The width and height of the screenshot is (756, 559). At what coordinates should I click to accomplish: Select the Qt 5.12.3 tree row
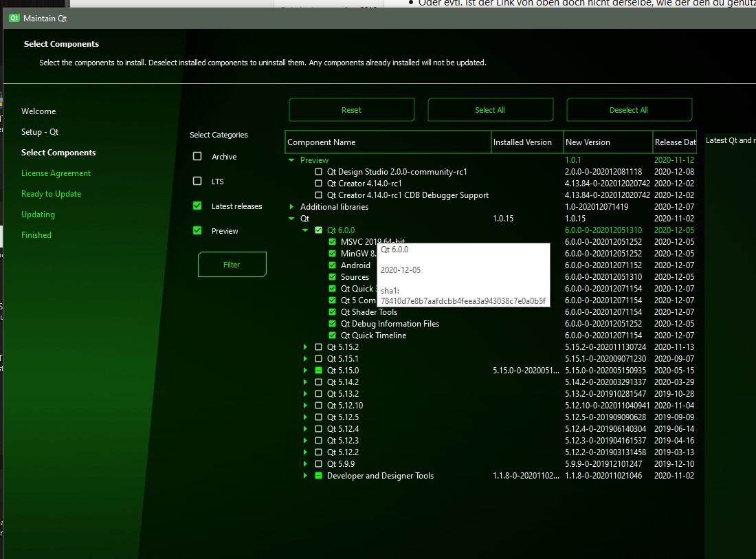[491, 440]
